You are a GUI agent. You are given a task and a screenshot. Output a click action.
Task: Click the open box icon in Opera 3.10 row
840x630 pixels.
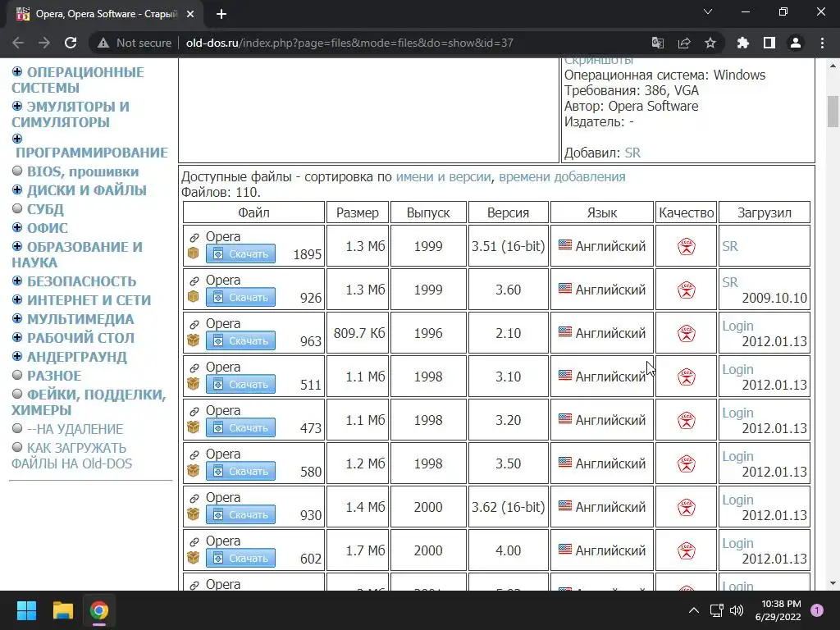pyautogui.click(x=194, y=384)
